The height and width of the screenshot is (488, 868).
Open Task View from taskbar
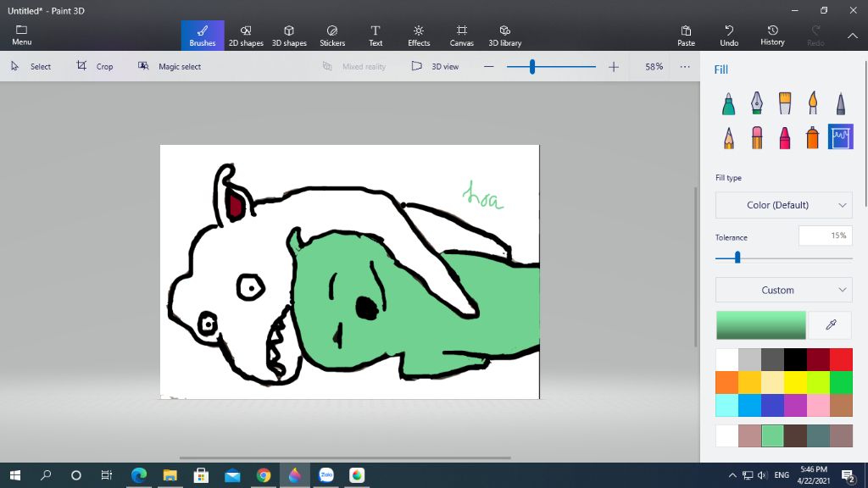(x=107, y=475)
